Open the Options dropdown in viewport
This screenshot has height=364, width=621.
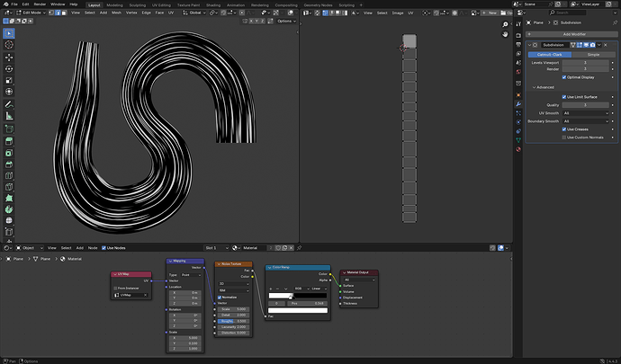[x=286, y=21]
